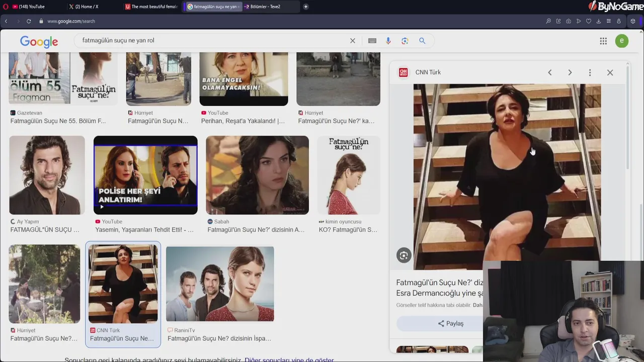Click the edit note icon in address bar
Viewport: 644px width, 362px height.
point(558,21)
